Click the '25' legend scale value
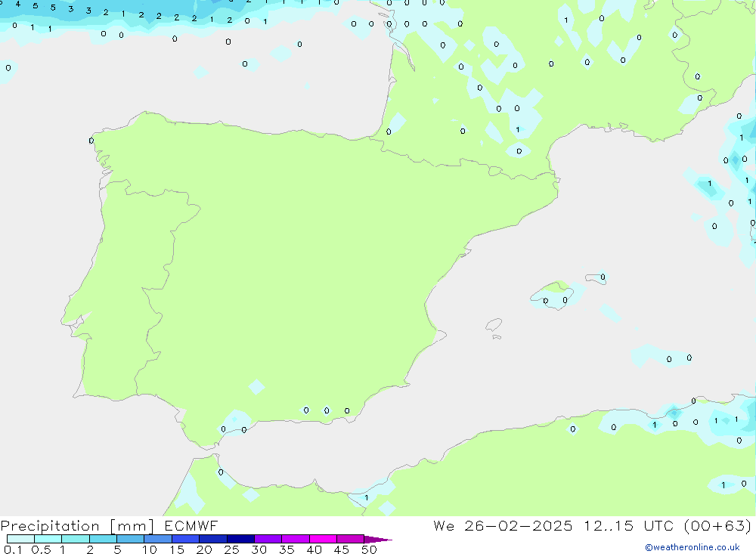 tap(232, 549)
